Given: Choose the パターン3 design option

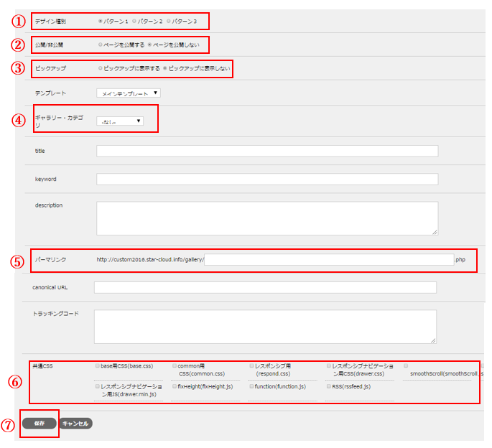Looking at the screenshot, I should click(169, 22).
